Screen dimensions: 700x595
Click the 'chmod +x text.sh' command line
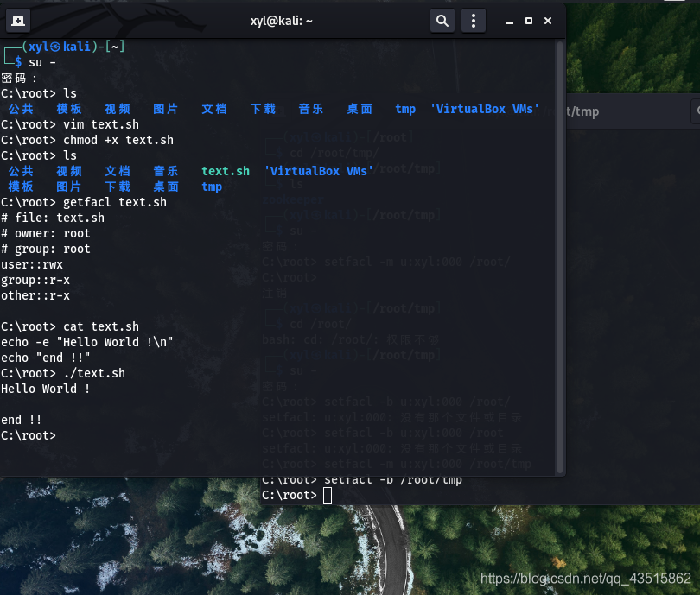pos(87,140)
